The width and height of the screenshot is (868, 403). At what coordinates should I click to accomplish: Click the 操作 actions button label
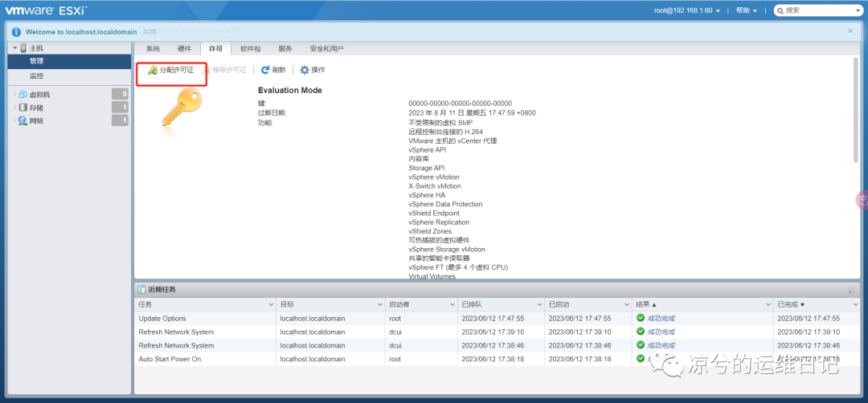coord(318,70)
